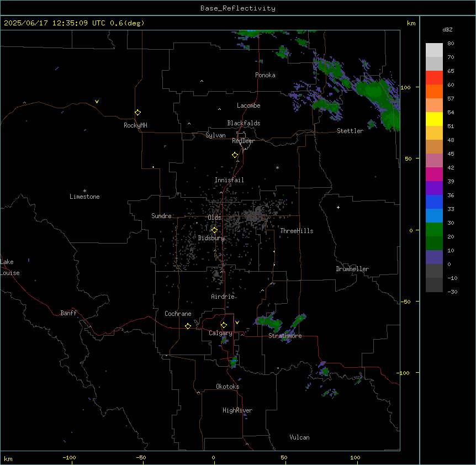Viewport: 476px width, 465px height.
Task: Click the Sylvan city label
Action: [x=215, y=135]
